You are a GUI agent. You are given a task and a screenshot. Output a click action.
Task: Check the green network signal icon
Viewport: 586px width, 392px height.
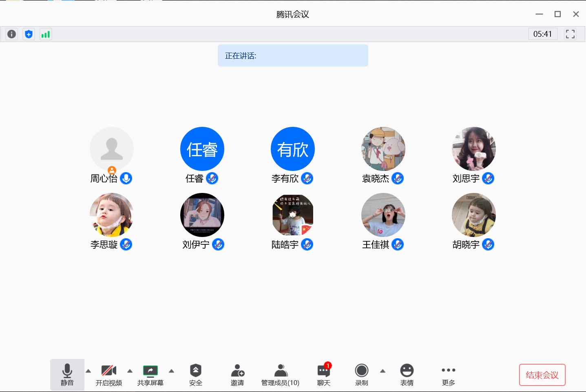click(45, 34)
